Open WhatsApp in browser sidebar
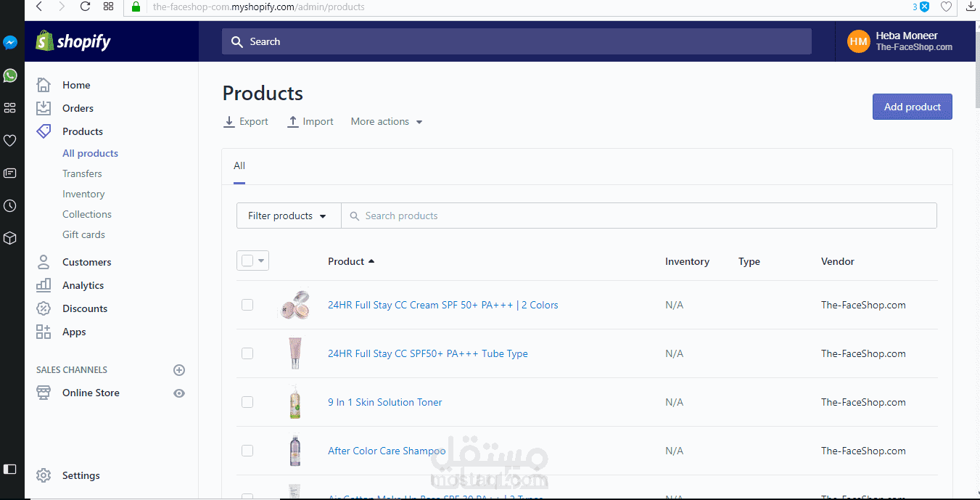 click(x=10, y=75)
